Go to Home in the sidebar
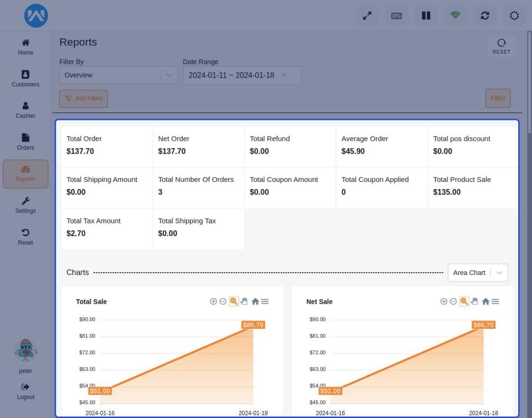This screenshot has width=532, height=418. [25, 47]
